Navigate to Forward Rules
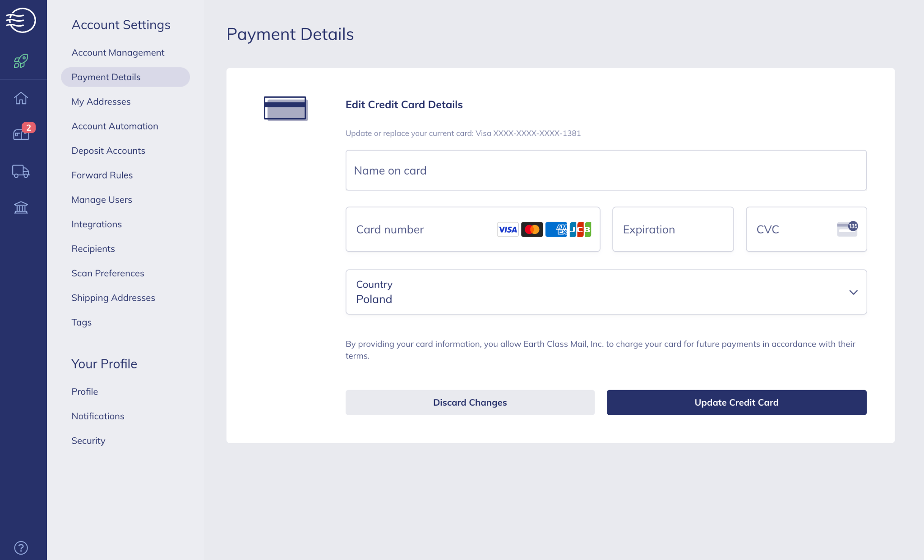The height and width of the screenshot is (560, 924). point(102,175)
